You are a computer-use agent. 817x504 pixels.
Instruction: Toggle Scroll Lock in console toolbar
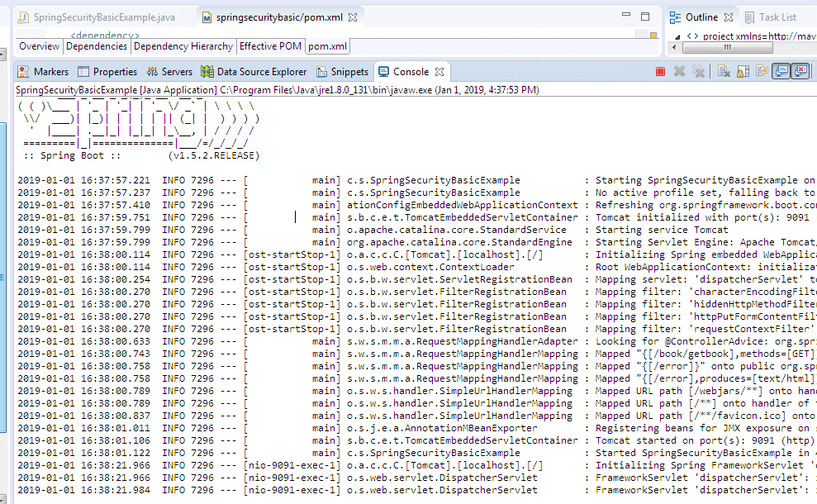(x=743, y=72)
